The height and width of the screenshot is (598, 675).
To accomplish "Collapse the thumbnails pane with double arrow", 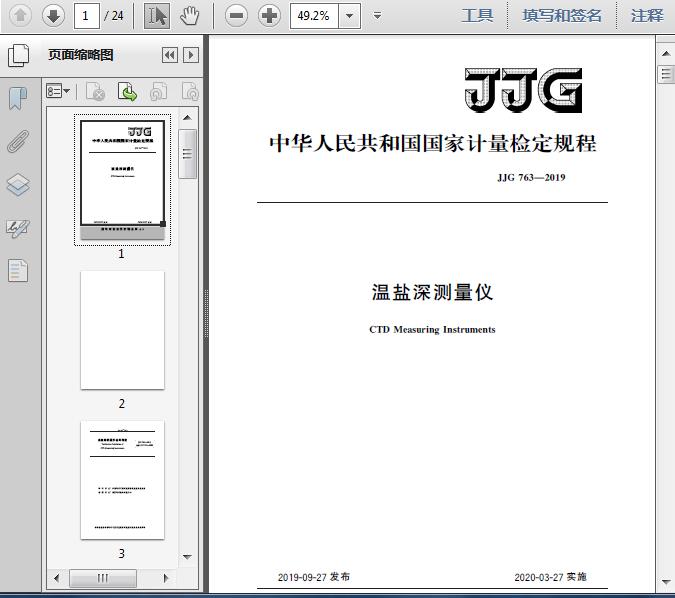I will pos(169,56).
